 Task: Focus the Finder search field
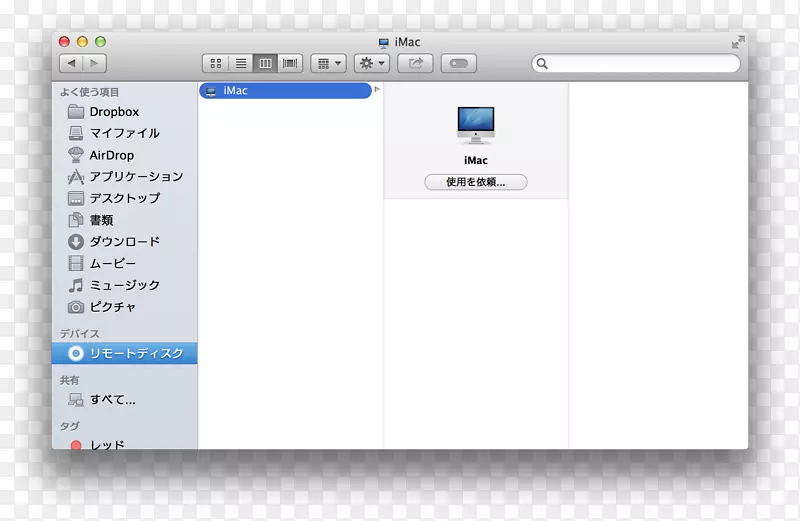636,63
